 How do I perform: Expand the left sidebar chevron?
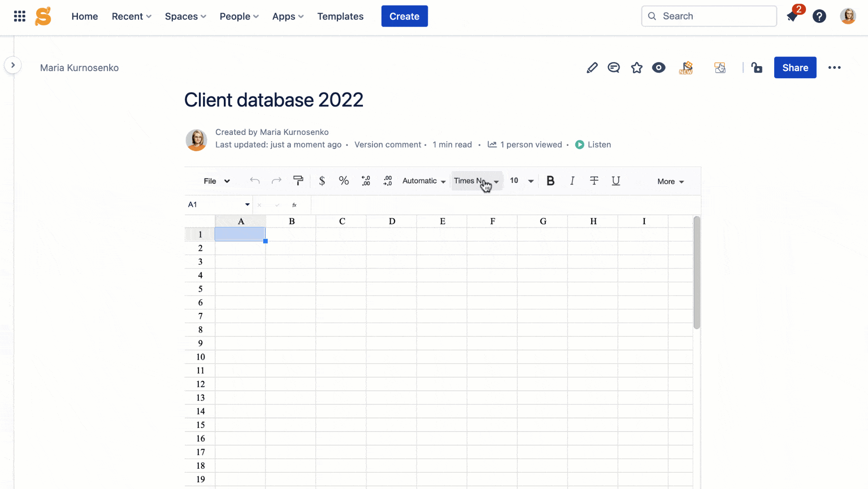(13, 65)
